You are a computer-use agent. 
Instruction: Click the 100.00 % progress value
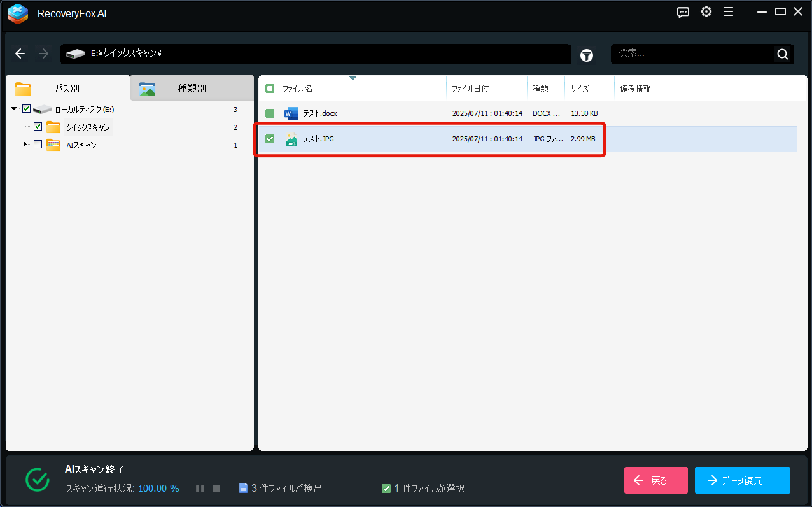point(158,489)
